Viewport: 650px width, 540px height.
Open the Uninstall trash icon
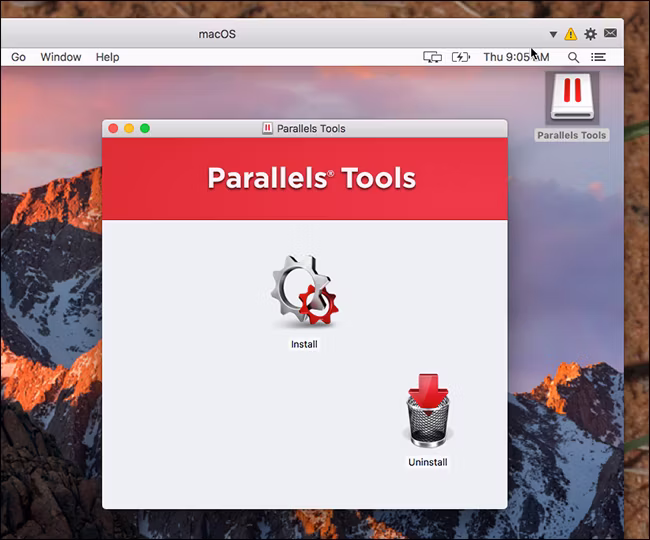click(428, 410)
